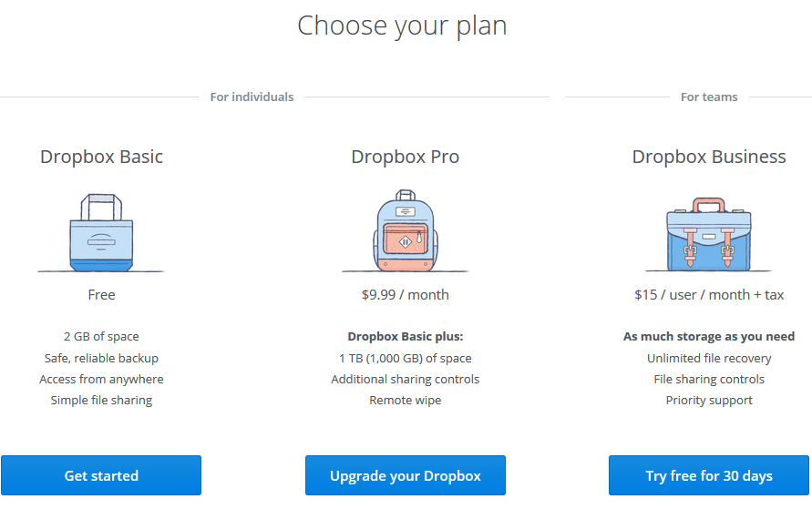This screenshot has height=509, width=812.
Task: Select the Dropbox Pro plan title
Action: click(x=406, y=157)
